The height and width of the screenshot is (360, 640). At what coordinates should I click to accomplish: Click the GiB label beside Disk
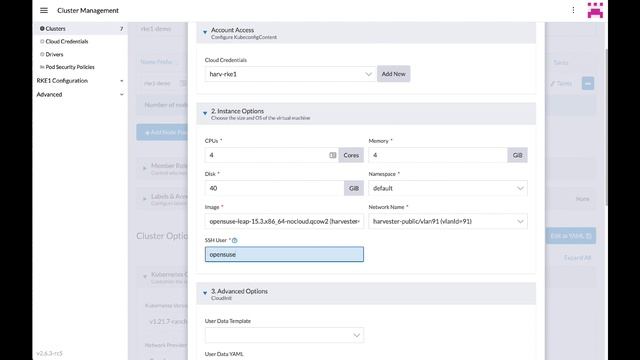(354, 188)
